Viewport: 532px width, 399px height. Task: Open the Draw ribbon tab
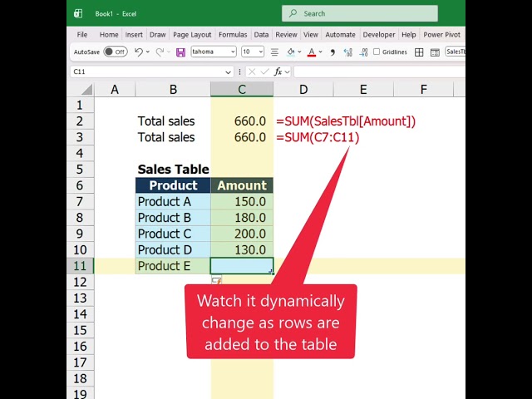[x=157, y=35]
